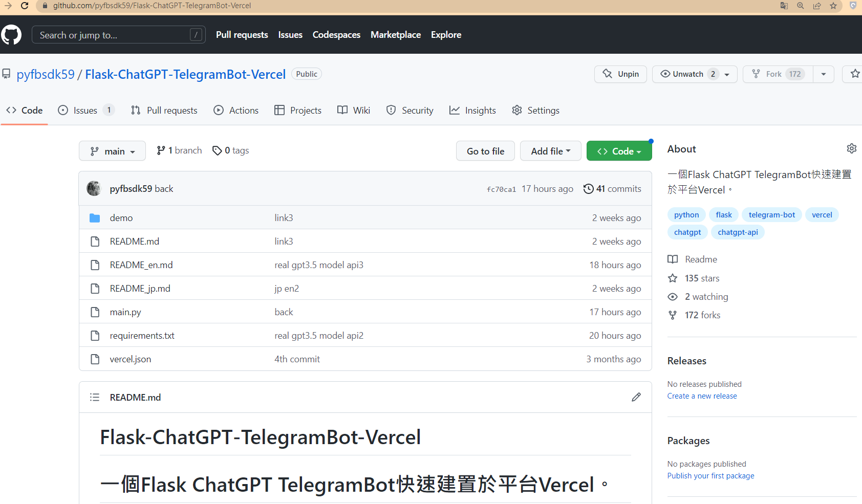The height and width of the screenshot is (504, 862).
Task: Open the README.md file
Action: tap(134, 242)
